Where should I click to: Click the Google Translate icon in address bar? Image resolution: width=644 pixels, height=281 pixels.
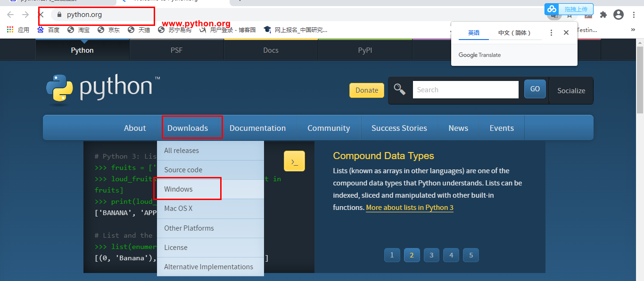(x=555, y=16)
